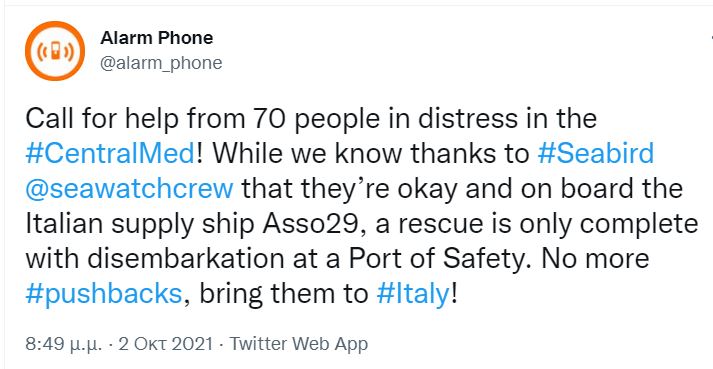Click 'bring them to' text in last line
The width and height of the screenshot is (713, 369).
(283, 294)
